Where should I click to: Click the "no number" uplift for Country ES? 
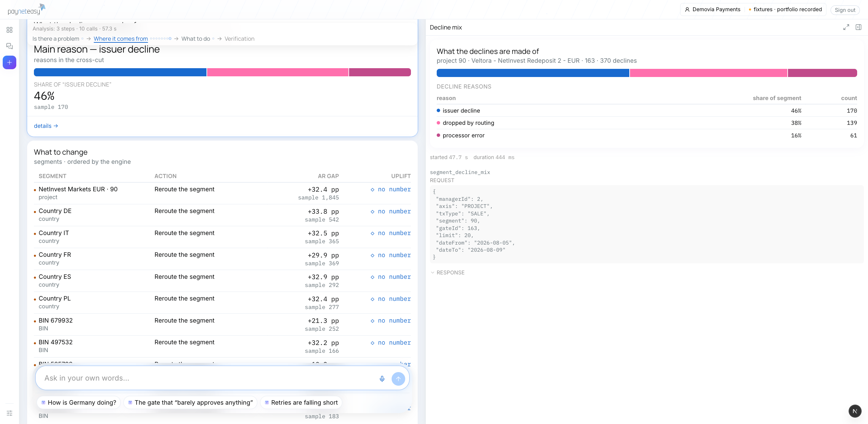pos(391,277)
